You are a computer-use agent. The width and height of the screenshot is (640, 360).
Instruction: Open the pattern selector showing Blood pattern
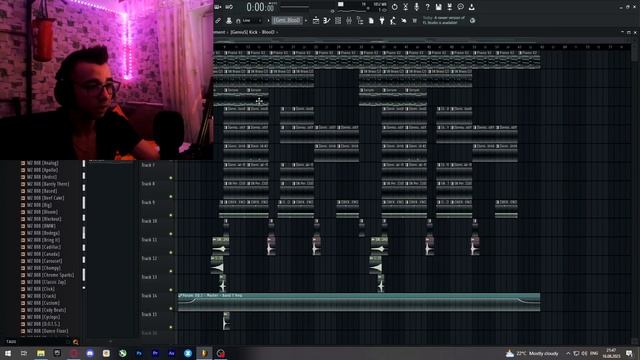click(x=287, y=20)
